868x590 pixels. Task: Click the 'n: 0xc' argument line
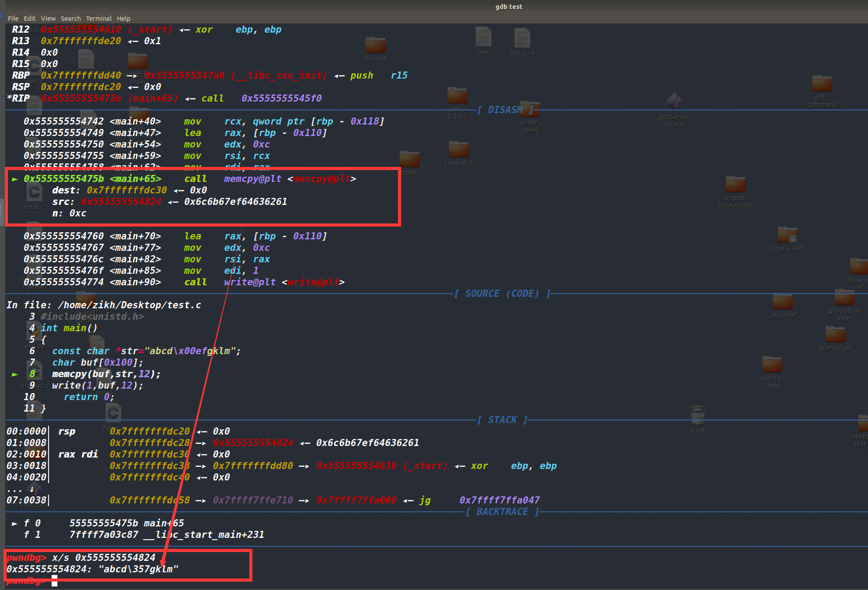pyautogui.click(x=69, y=213)
